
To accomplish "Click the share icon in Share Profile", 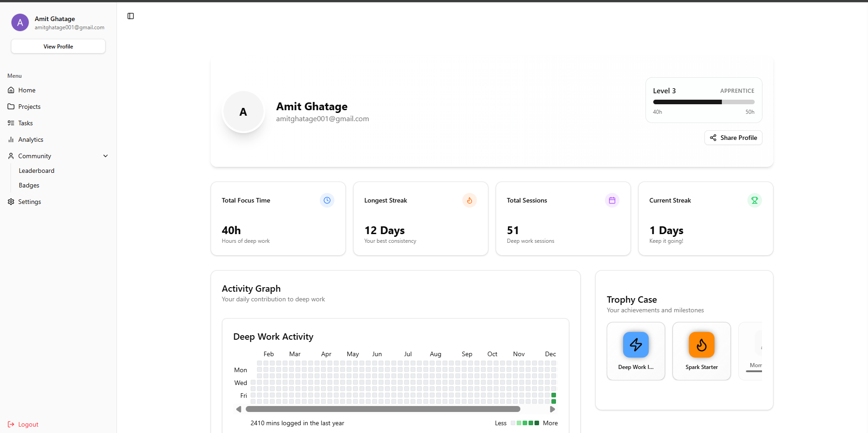I will click(713, 138).
